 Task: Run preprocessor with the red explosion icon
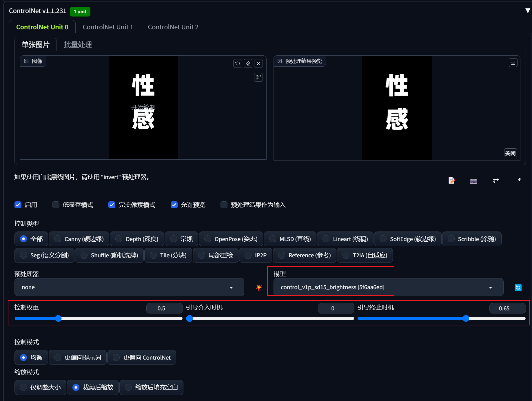(x=259, y=287)
